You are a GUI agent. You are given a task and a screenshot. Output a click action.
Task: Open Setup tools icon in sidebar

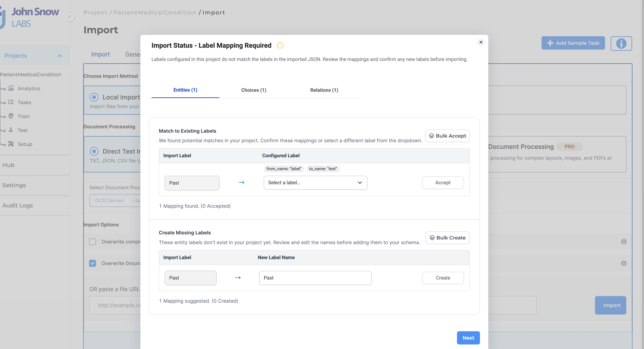tap(11, 144)
